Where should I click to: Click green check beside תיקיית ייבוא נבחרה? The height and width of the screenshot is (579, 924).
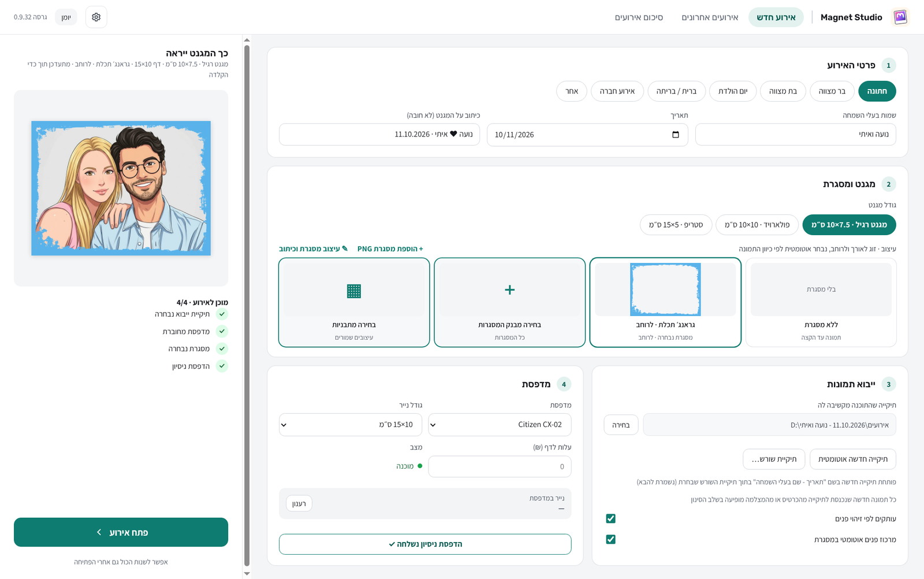pyautogui.click(x=222, y=314)
